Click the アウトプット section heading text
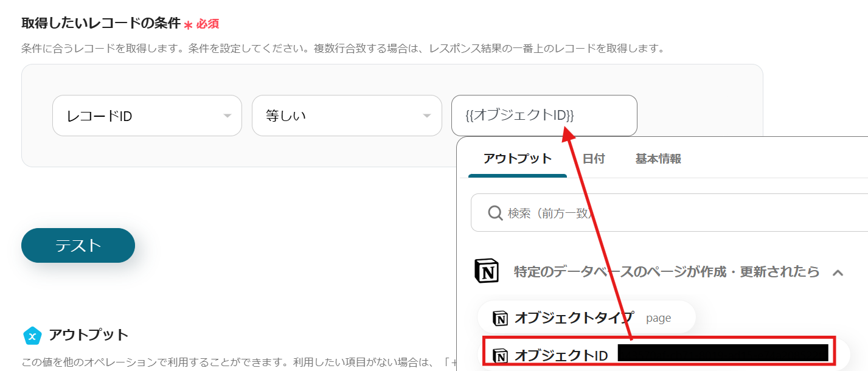Screen dimensions: 868x371 click(x=89, y=335)
